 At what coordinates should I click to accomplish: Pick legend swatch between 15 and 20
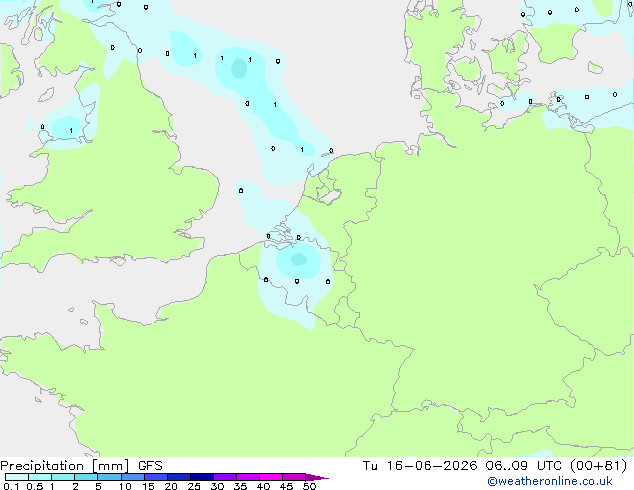click(x=156, y=477)
